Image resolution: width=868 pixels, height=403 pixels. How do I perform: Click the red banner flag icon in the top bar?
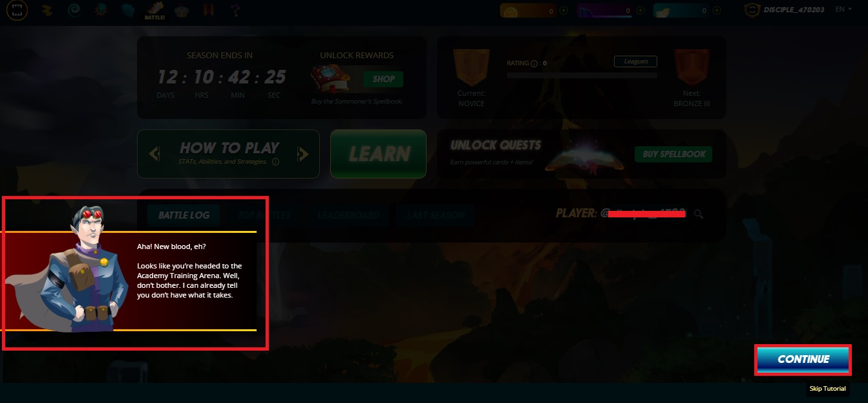tap(209, 10)
